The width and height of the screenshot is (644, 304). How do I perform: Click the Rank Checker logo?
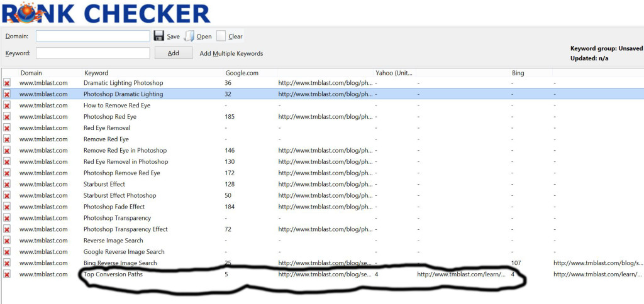(x=106, y=13)
